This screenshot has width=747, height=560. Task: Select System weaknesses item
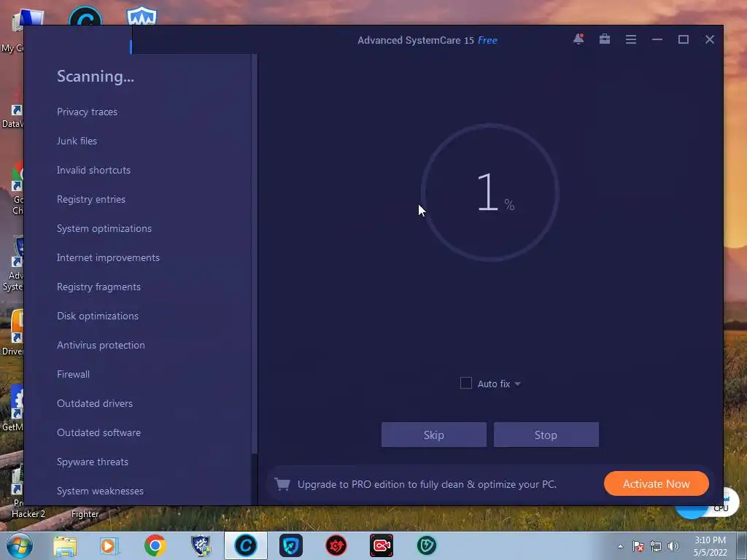click(100, 491)
